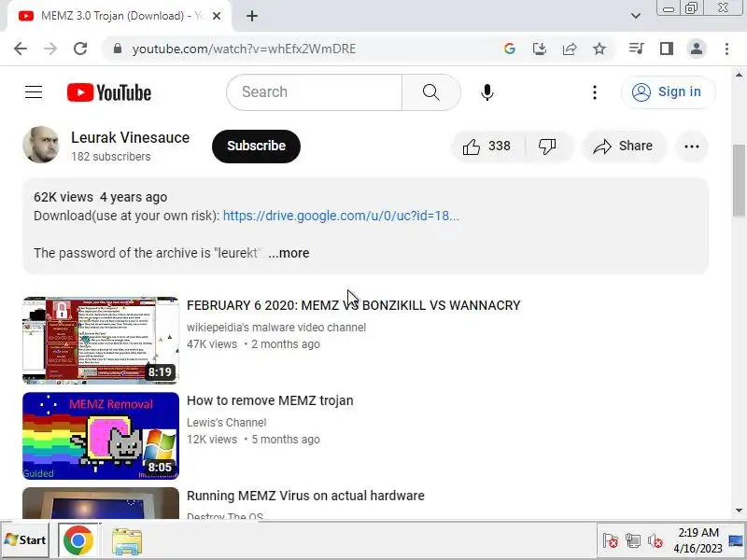Click the browser forward arrow
The width and height of the screenshot is (747, 560).
coord(50,49)
